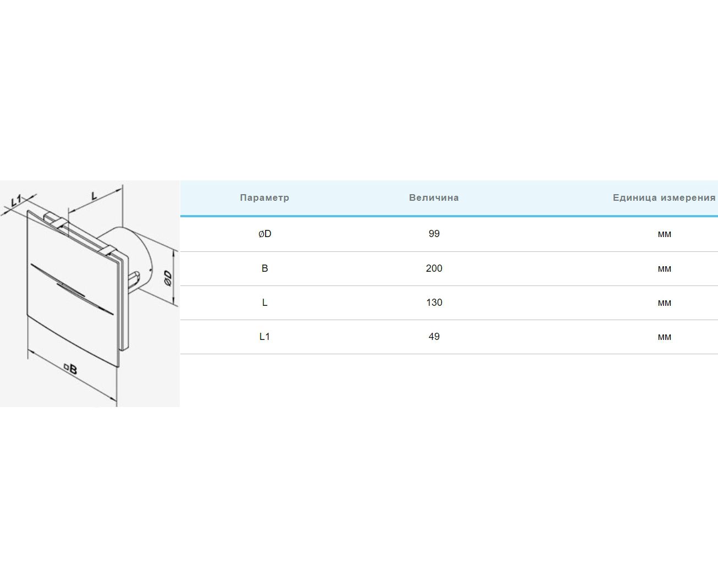Click the мм unit in L1 row
718x588 pixels.
point(664,337)
